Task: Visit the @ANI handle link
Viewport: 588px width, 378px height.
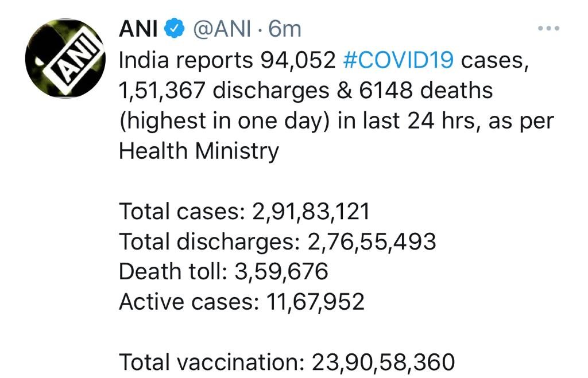Action: tap(222, 29)
